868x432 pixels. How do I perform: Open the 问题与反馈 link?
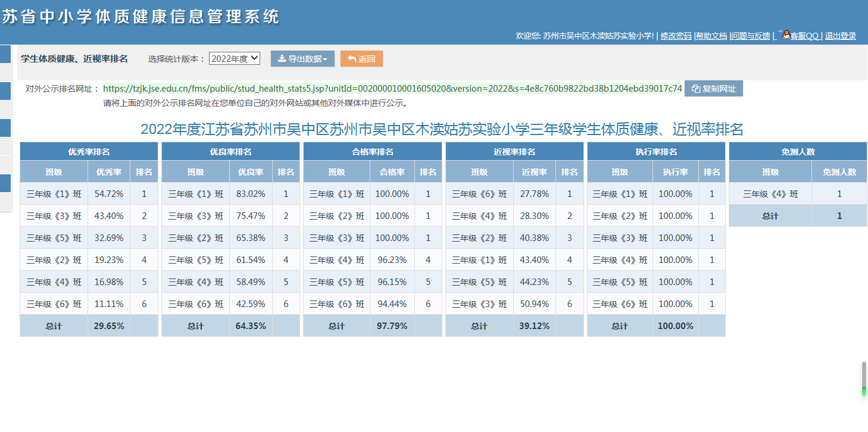pos(751,36)
